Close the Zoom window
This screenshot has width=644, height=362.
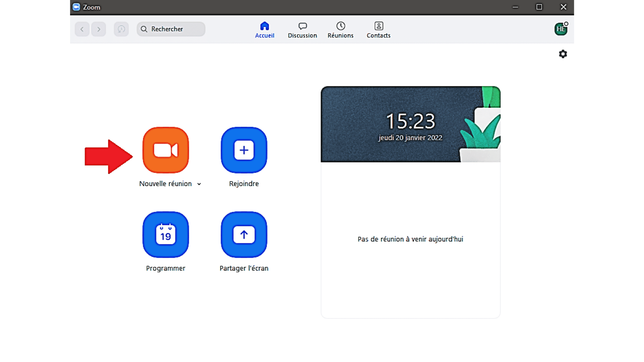(563, 7)
